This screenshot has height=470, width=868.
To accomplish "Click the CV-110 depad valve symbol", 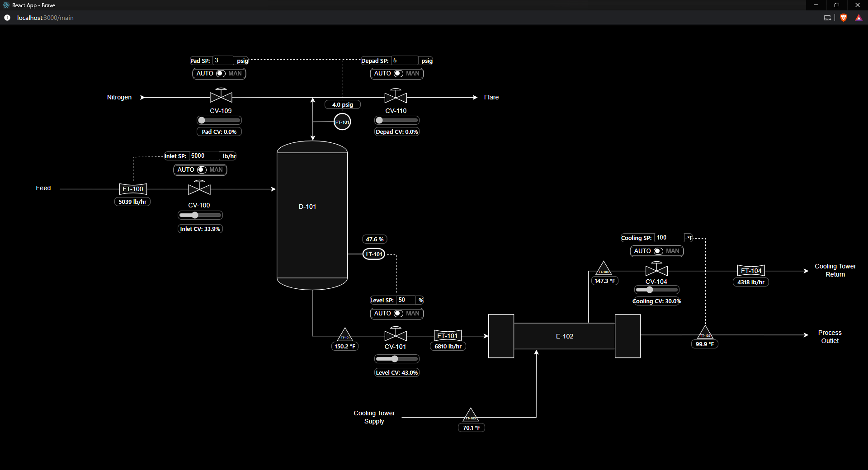I will pyautogui.click(x=396, y=97).
